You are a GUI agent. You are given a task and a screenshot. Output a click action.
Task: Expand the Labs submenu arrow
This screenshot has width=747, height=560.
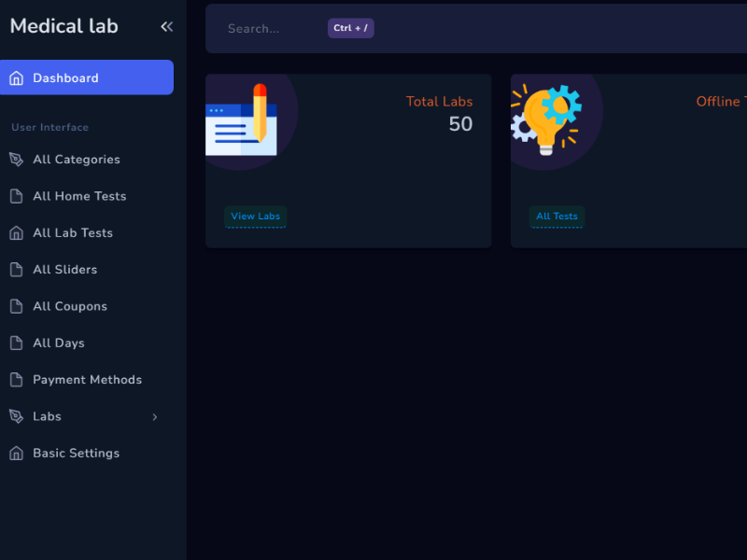click(155, 417)
